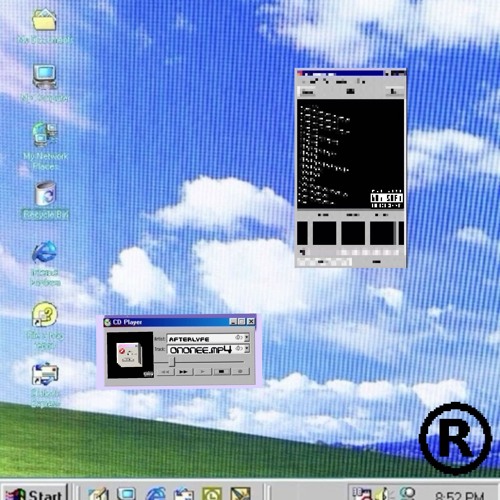This screenshot has width=500, height=500.
Task: Click the white boxed label in the black console
Action: click(387, 198)
